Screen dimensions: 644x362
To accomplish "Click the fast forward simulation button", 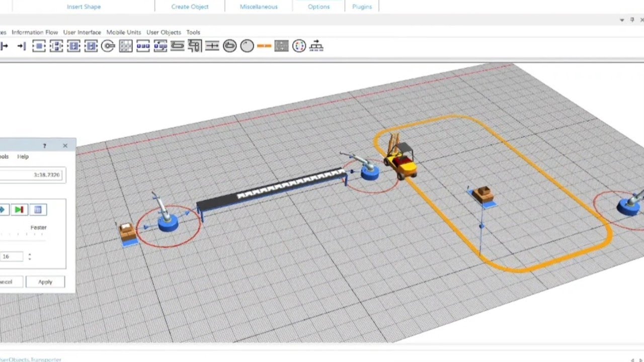I will click(x=19, y=210).
